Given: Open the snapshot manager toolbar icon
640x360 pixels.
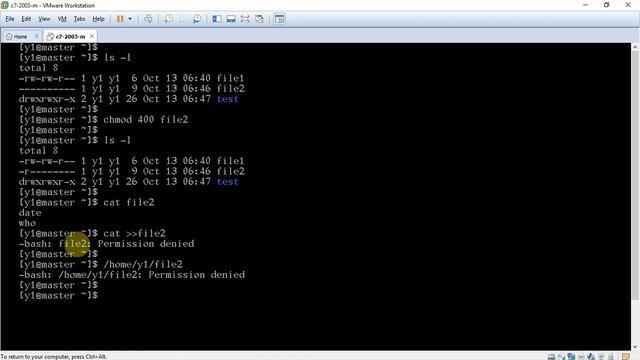Looking at the screenshot, I should [197, 19].
